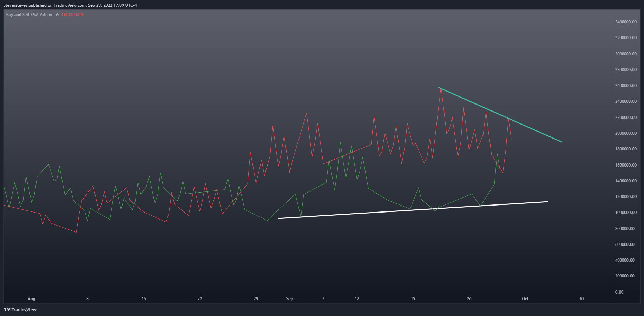Screen dimensions: 644x316
Task: Click the 3000000.00 price axis label
Action: 626,54
